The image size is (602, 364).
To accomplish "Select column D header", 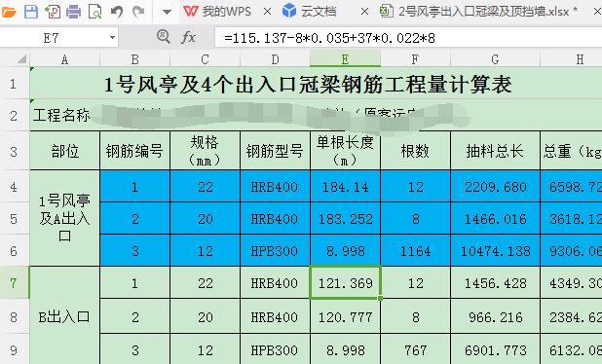I will pyautogui.click(x=275, y=59).
